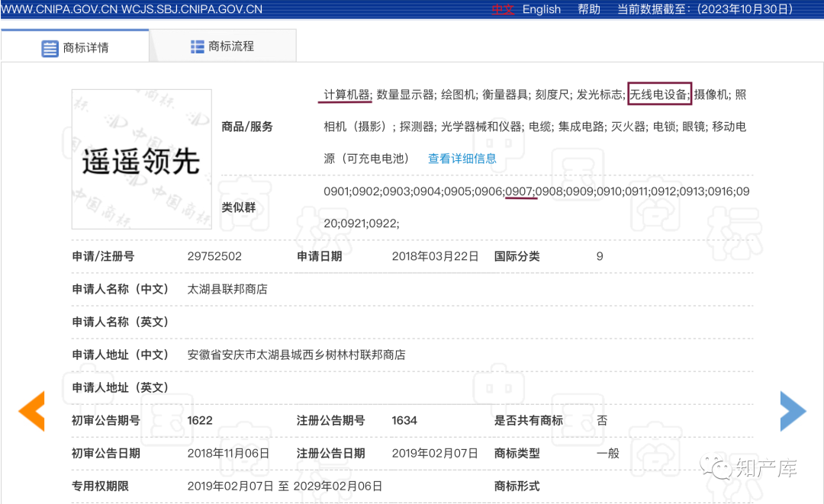Switch to the 商标流程 tab
Image resolution: width=824 pixels, height=504 pixels.
[222, 47]
